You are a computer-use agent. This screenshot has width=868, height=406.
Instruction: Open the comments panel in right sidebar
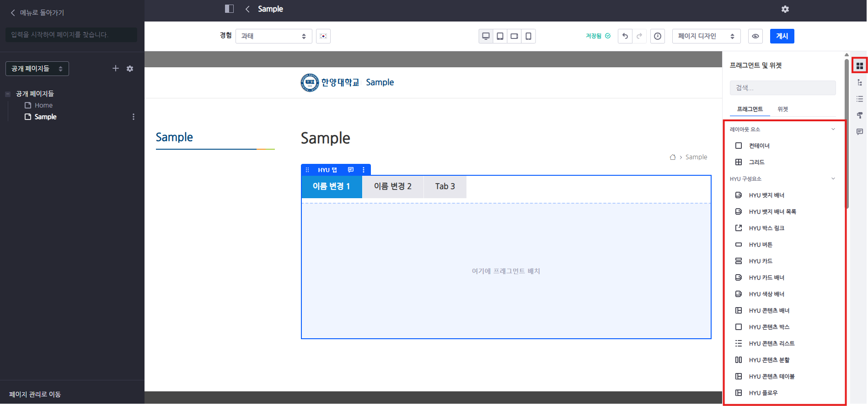pyautogui.click(x=860, y=132)
